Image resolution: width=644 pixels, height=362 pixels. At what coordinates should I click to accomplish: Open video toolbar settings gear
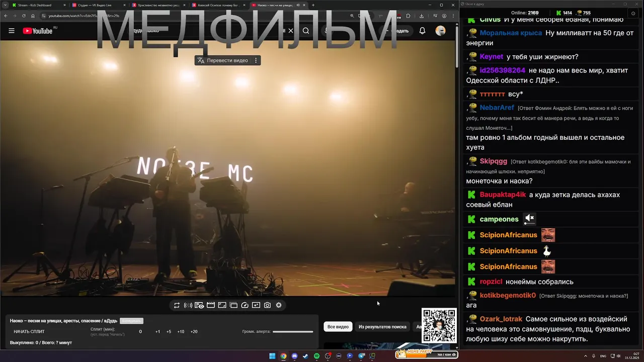[x=279, y=305]
